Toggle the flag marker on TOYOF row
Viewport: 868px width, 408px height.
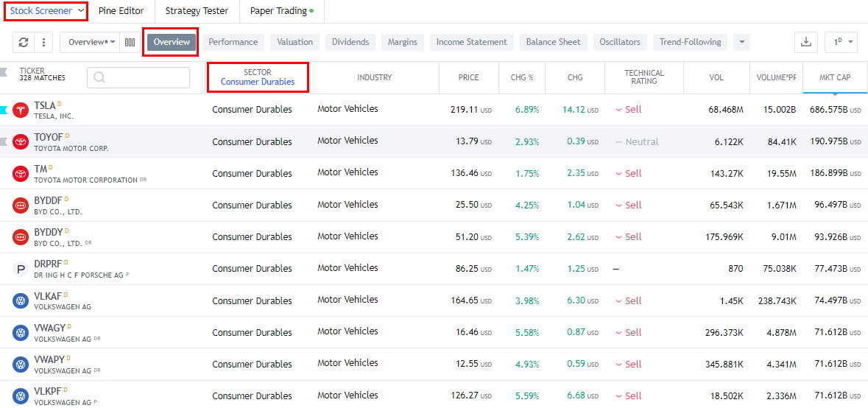click(x=4, y=141)
